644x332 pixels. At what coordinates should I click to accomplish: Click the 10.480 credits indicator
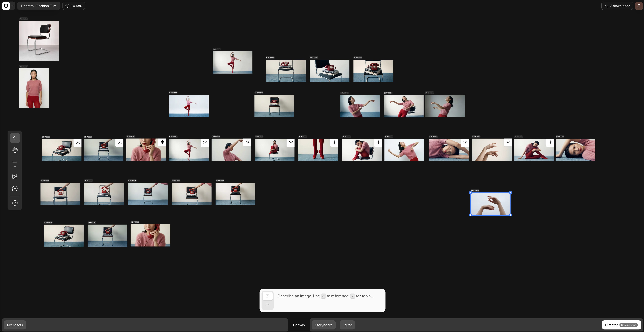click(74, 6)
